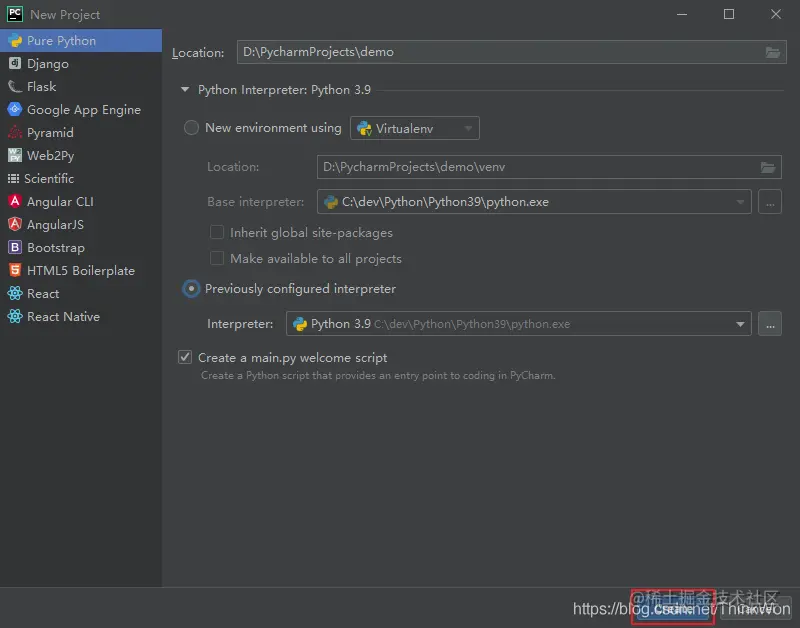Click the Cancel button
This screenshot has height=628, width=800.
click(x=756, y=609)
